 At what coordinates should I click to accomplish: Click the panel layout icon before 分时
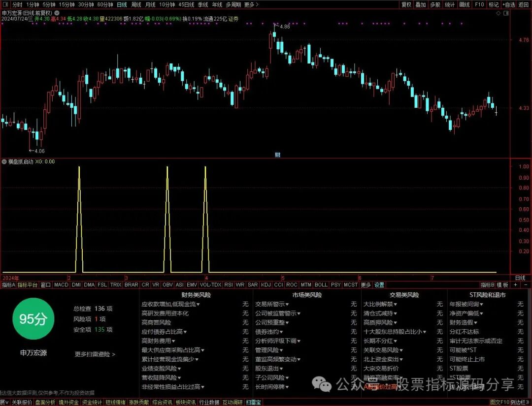pyautogui.click(x=6, y=4)
